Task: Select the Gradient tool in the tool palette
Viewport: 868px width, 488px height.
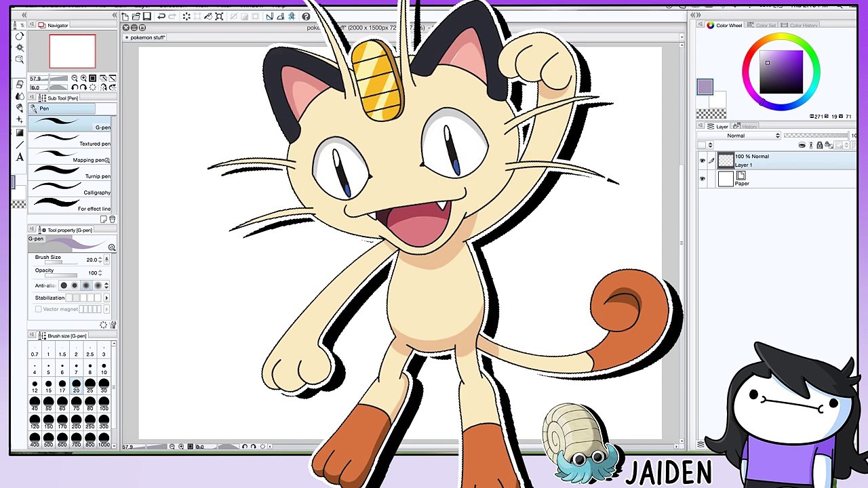Action: 20,132
